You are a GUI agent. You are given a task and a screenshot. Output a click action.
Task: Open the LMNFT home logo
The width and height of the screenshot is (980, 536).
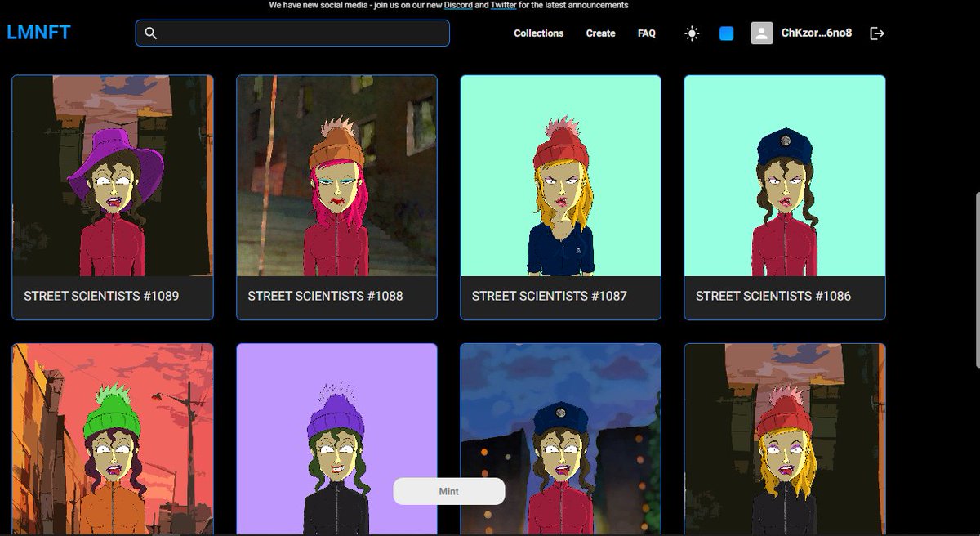[x=38, y=33]
